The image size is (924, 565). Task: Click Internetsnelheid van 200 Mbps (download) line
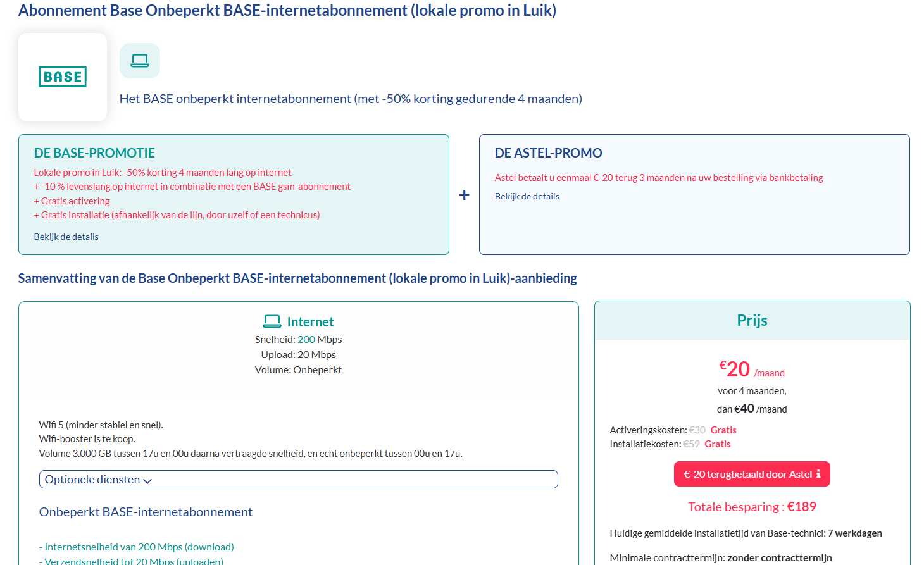[137, 547]
